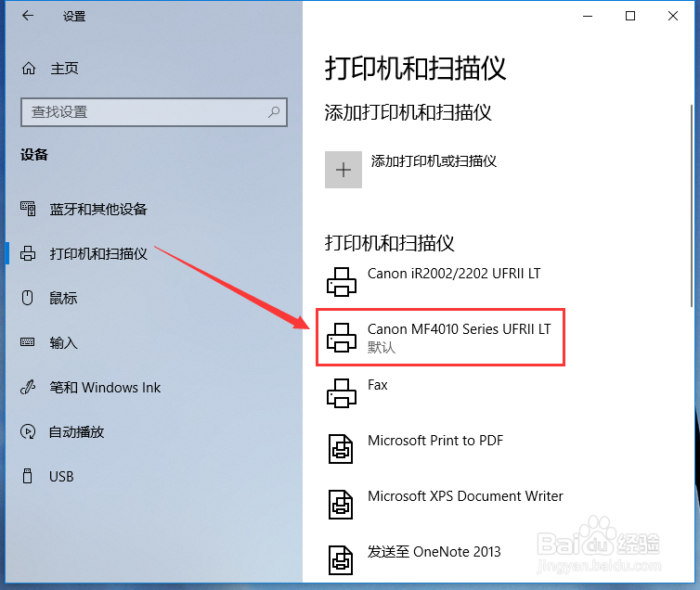
Task: Click the vertical scrollbar on right
Action: tap(692, 205)
